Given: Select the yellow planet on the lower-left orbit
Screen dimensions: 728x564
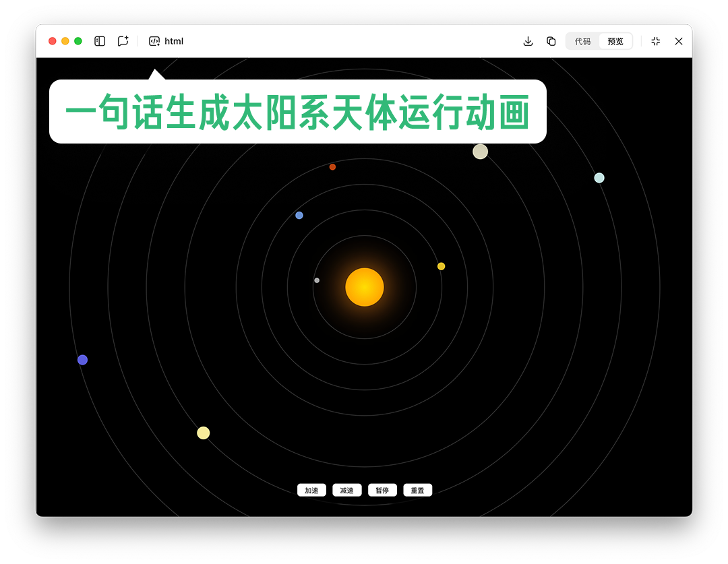Looking at the screenshot, I should tap(203, 433).
